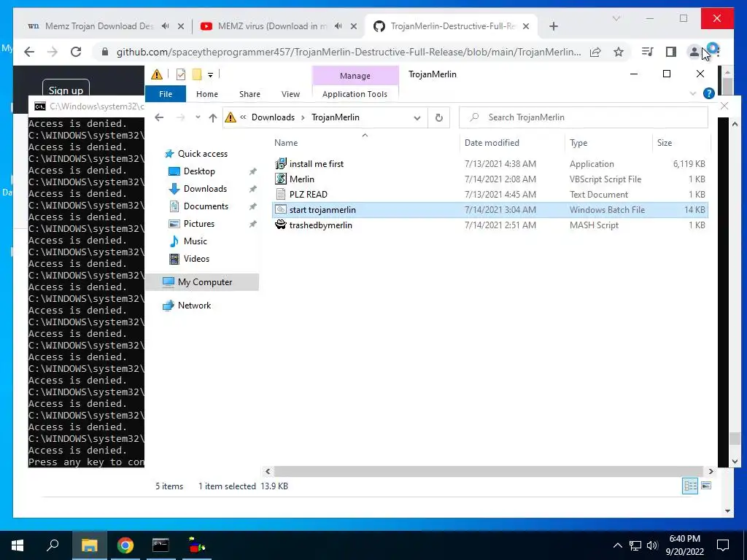This screenshot has width=747, height=560.
Task: Open Chrome from the taskbar
Action: pos(125,545)
